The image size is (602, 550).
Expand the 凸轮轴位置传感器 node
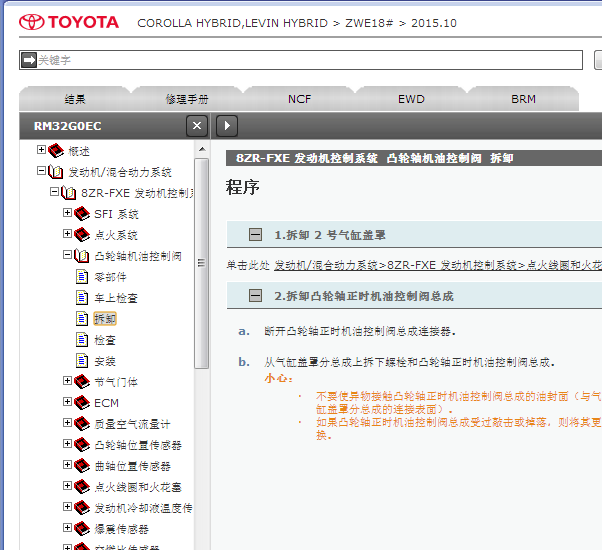68,444
